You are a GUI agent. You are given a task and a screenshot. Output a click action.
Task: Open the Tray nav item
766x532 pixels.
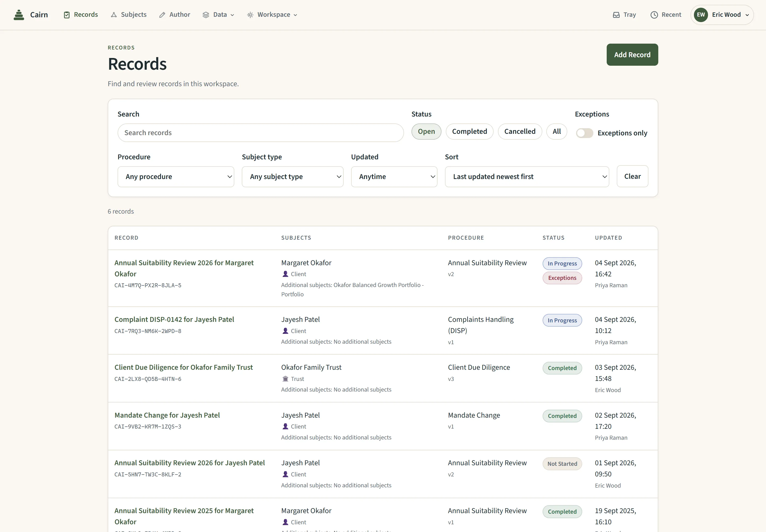(624, 15)
